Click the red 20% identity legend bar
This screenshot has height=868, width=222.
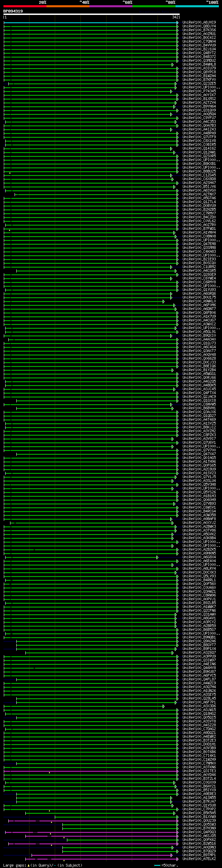[x=25, y=6]
